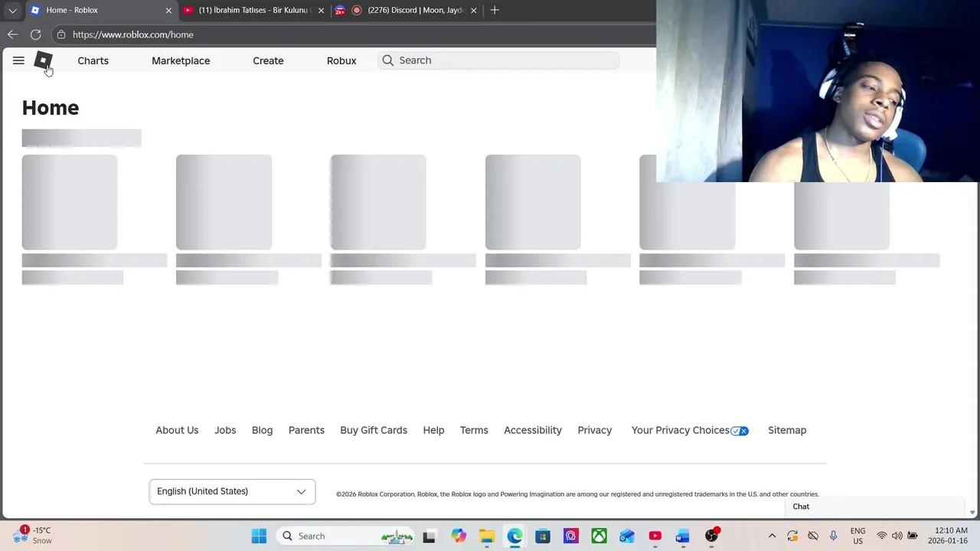Open the clock and date panel

coord(948,536)
